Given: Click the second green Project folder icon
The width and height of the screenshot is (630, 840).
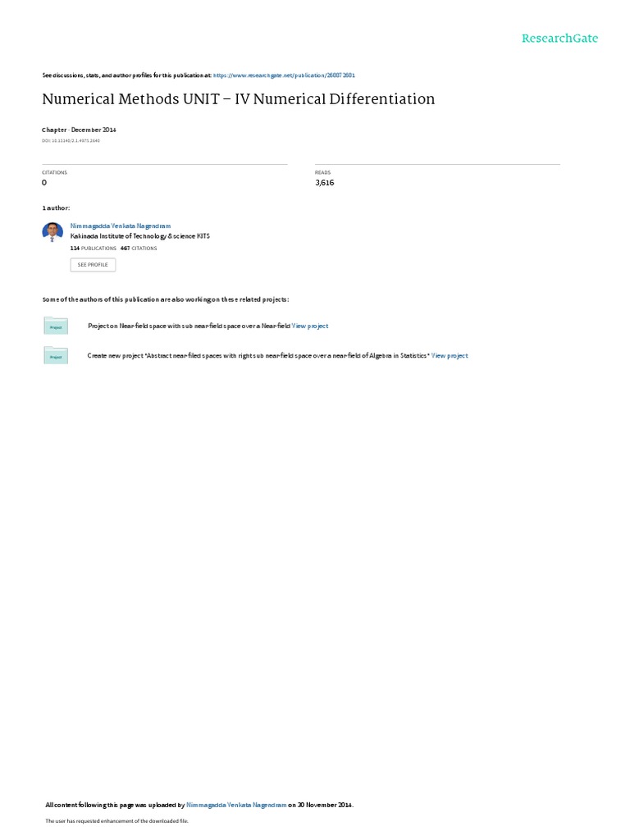Looking at the screenshot, I should (56, 355).
